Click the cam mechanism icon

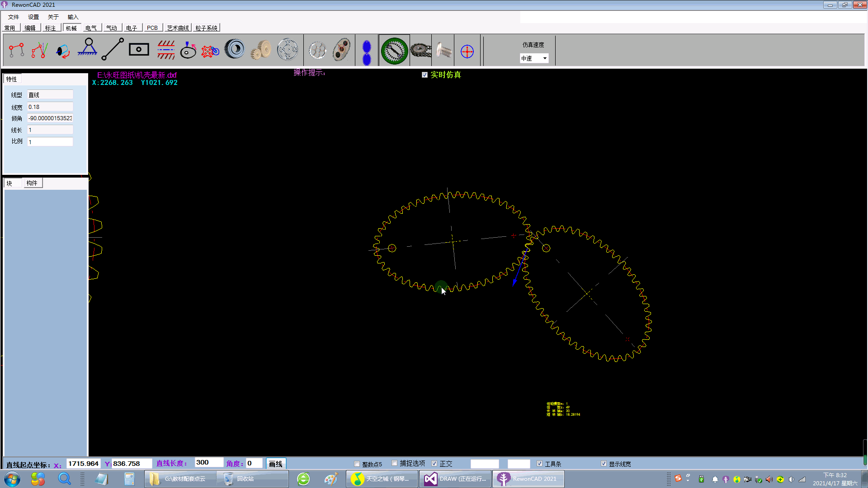point(188,50)
